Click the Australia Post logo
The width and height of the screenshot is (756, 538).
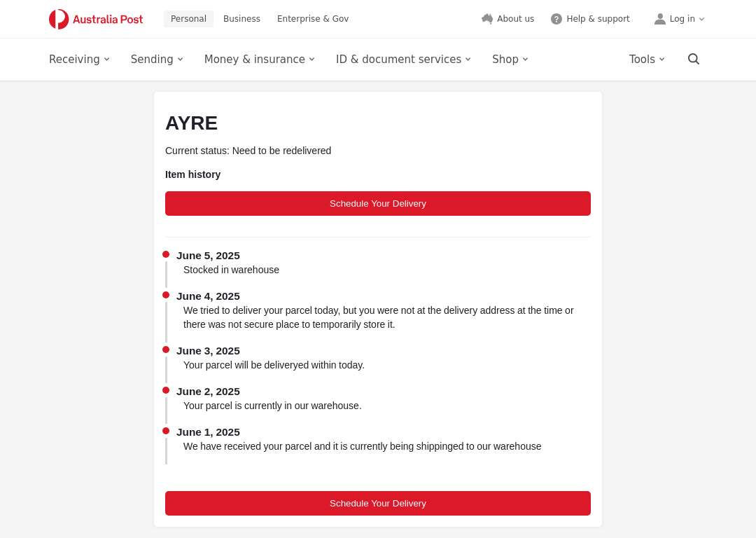pyautogui.click(x=96, y=20)
